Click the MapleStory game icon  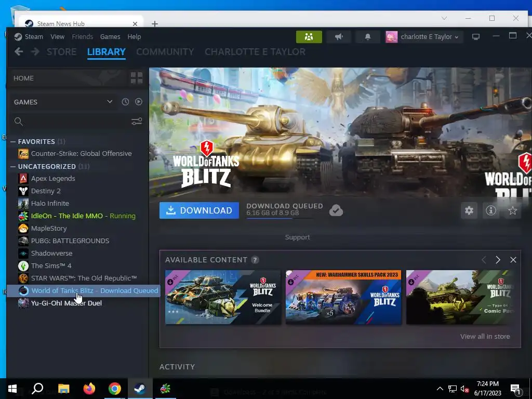(23, 229)
